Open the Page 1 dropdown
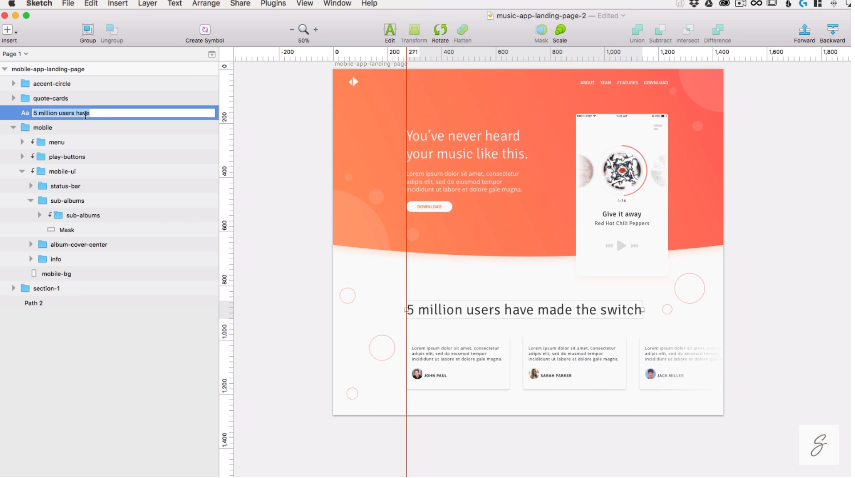Screen dimensions: 855x478 tap(15, 54)
